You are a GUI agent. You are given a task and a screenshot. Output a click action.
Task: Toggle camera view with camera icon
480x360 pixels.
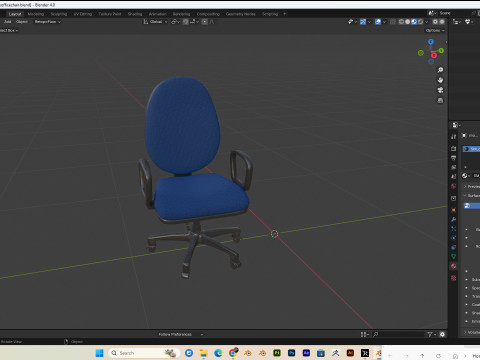tap(440, 90)
